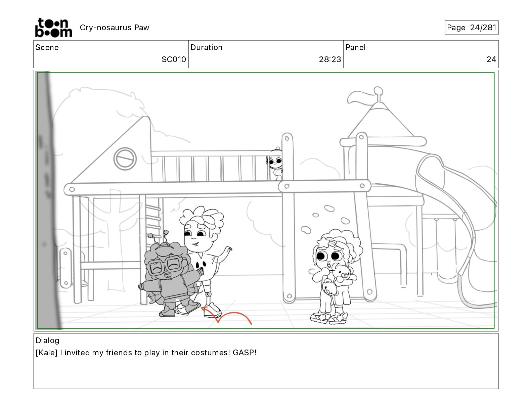Click the Duration label text

click(x=206, y=47)
